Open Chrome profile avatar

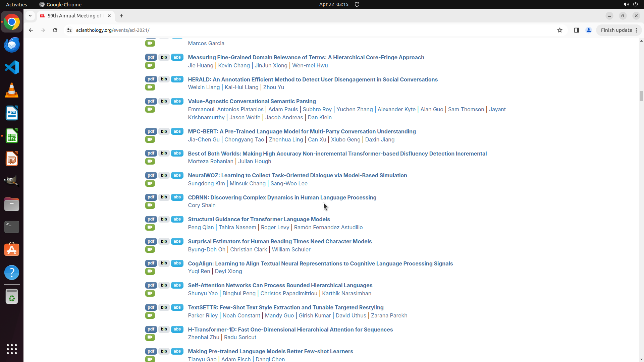[588, 30]
